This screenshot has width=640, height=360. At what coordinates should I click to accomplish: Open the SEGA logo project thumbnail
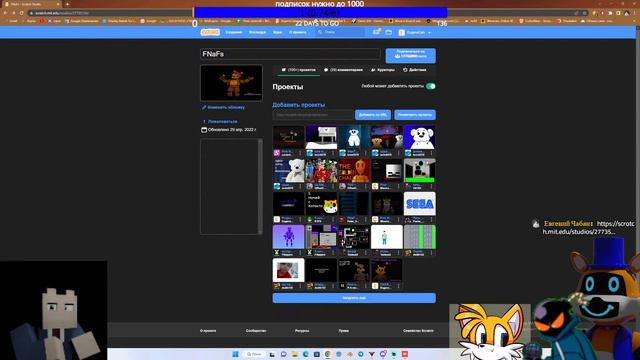click(420, 204)
